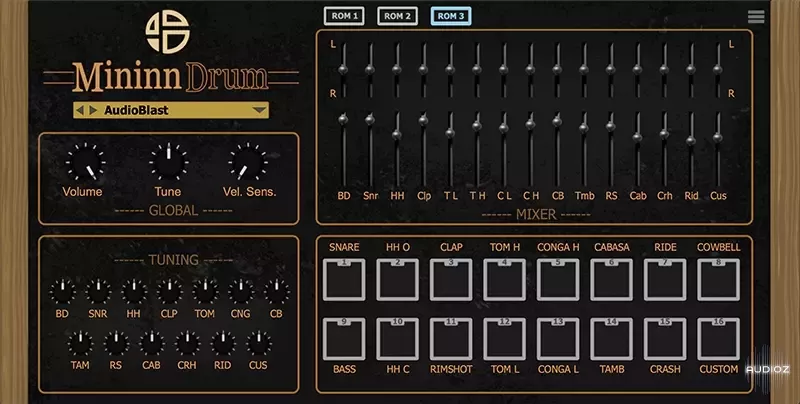
Task: Click the T H volume fader handle
Action: [x=477, y=125]
